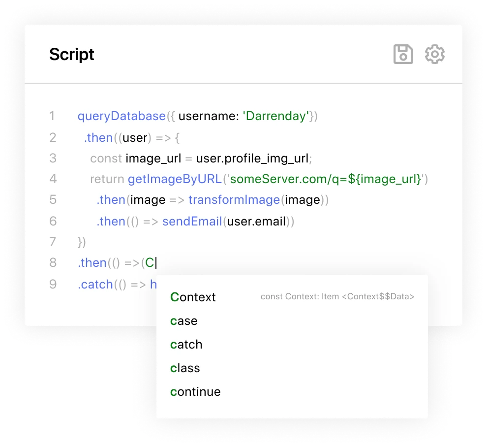Click the getImageByURL function name
The height and width of the screenshot is (448, 487).
(x=175, y=179)
